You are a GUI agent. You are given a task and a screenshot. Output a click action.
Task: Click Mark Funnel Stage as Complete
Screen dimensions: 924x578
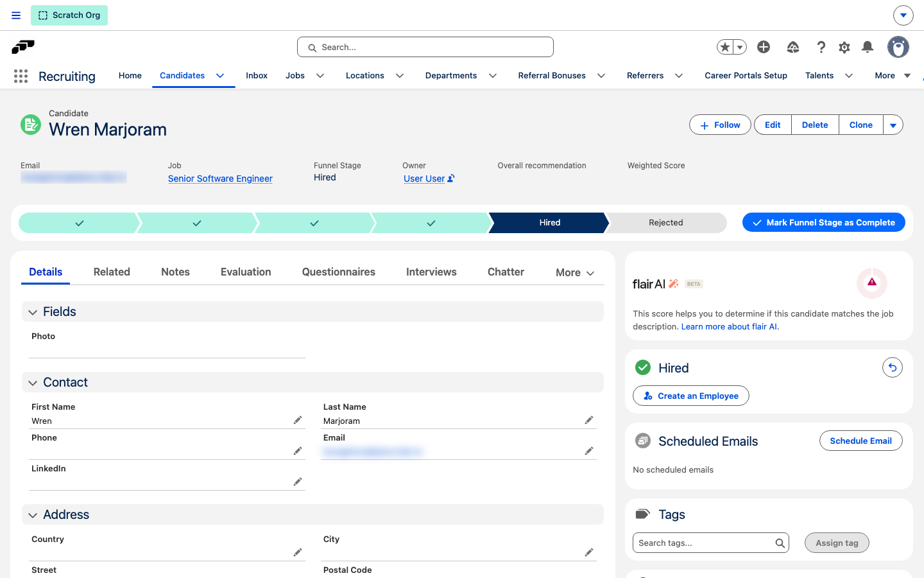pyautogui.click(x=824, y=223)
